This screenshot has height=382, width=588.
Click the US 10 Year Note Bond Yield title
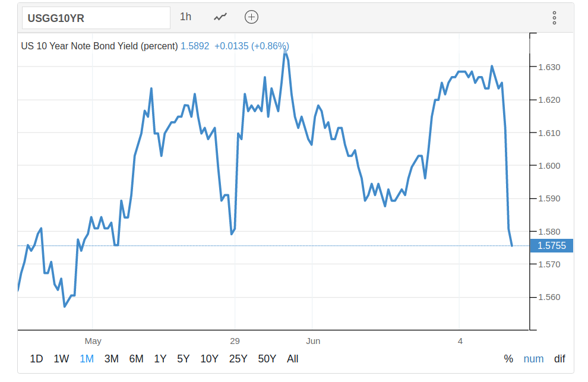click(x=99, y=46)
